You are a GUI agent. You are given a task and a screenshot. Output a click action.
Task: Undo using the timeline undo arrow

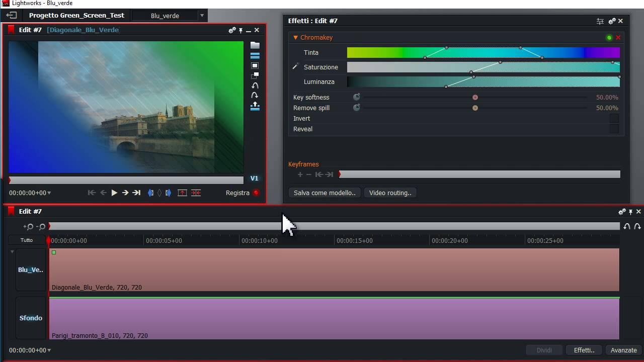pyautogui.click(x=627, y=226)
